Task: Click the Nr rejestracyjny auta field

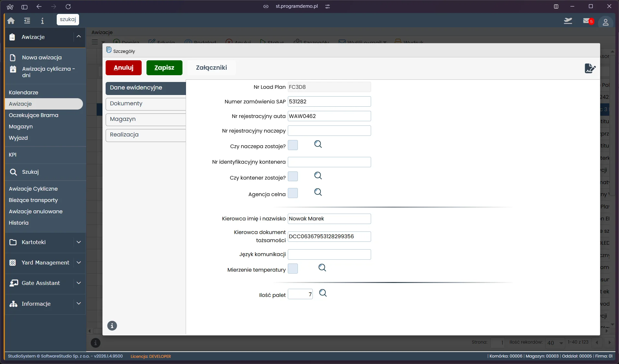Action: coord(329,116)
